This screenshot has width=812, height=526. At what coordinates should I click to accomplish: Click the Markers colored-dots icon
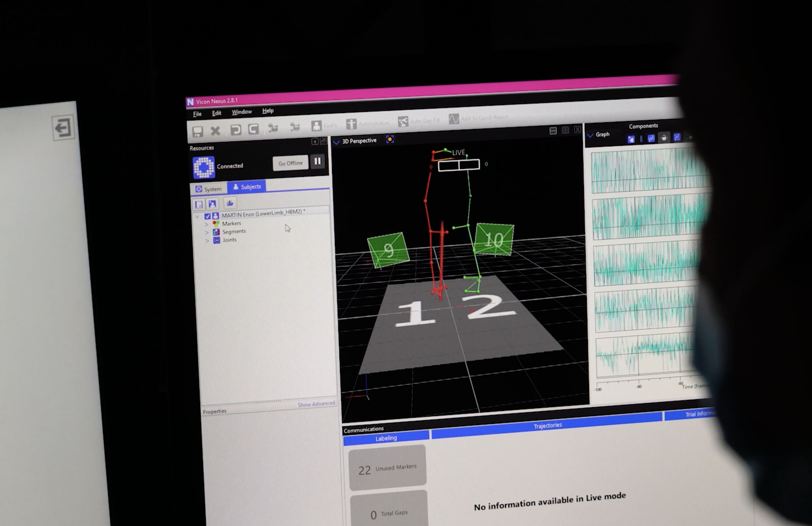point(216,224)
